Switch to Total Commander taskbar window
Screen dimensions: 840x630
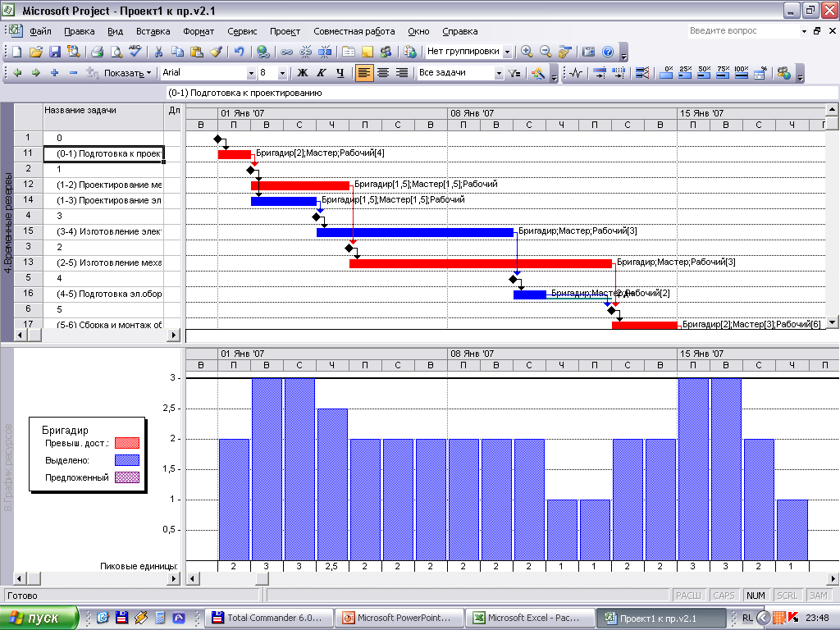[269, 618]
